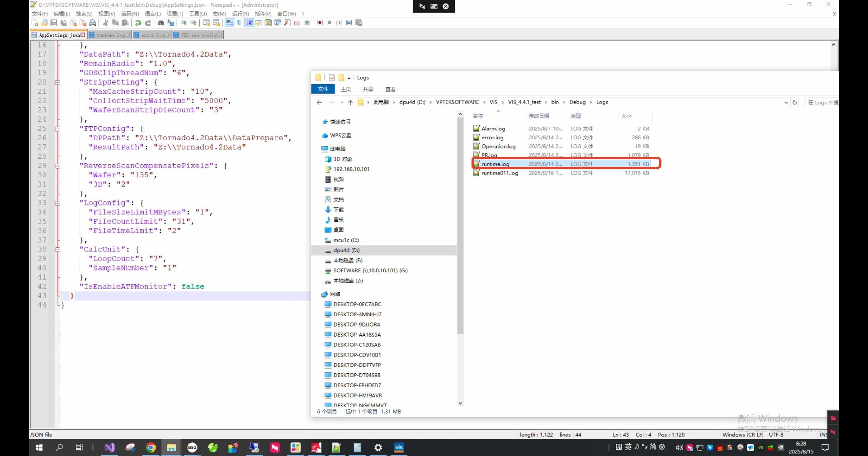Start macro recording with red dot icon
The width and height of the screenshot is (868, 456).
(x=320, y=23)
